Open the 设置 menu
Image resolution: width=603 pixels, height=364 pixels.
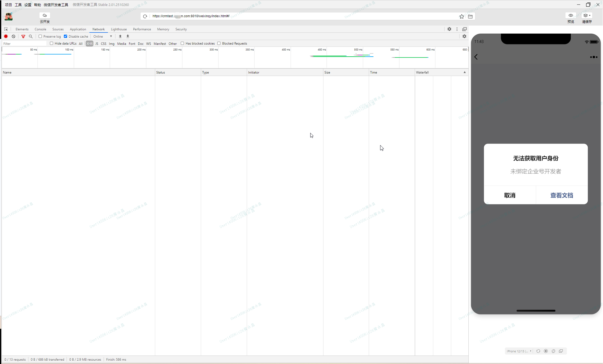(28, 5)
